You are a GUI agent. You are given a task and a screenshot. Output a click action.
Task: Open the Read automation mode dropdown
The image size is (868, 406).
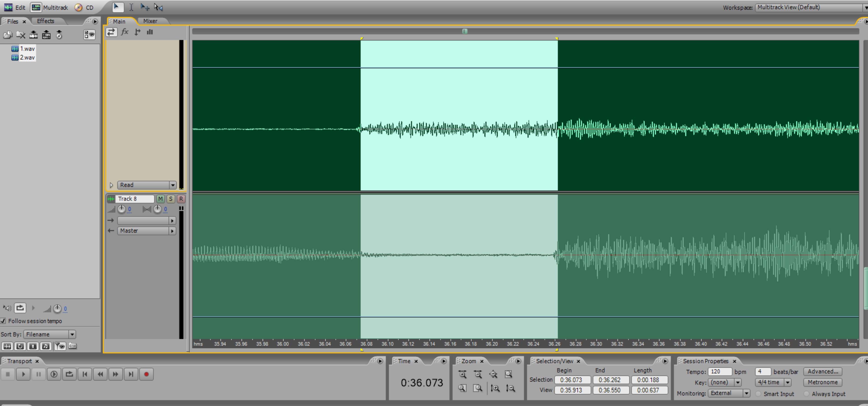[173, 185]
